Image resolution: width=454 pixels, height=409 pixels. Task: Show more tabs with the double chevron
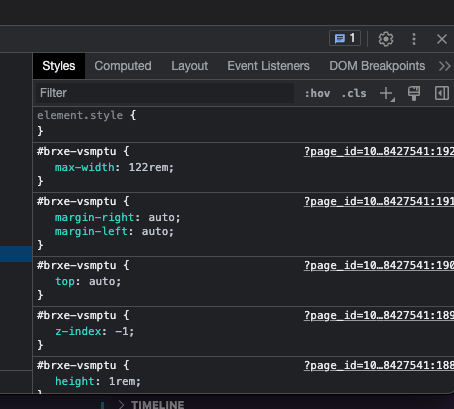click(x=444, y=66)
